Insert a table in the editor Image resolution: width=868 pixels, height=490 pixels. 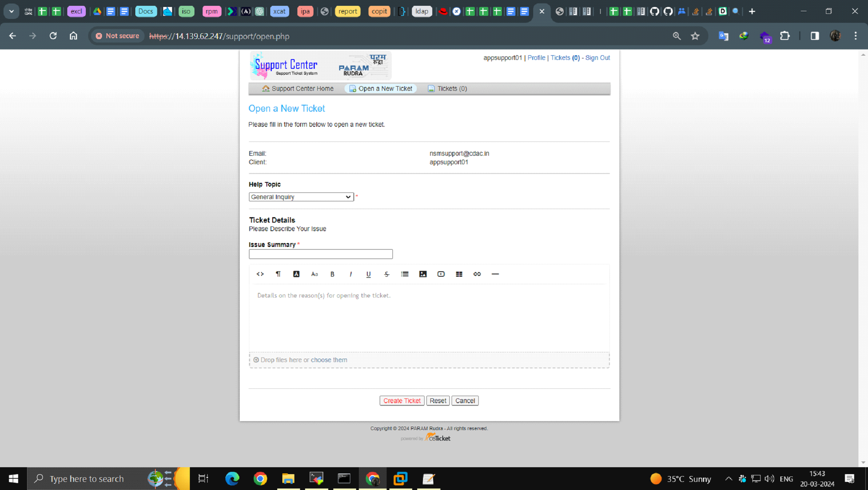(x=459, y=274)
